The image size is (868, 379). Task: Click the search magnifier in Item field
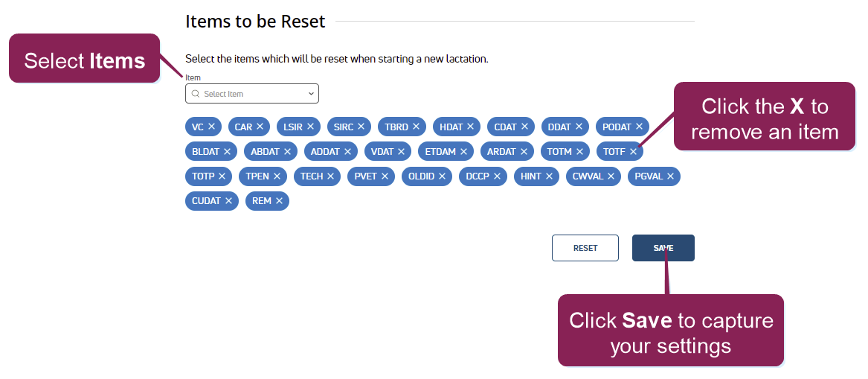196,94
